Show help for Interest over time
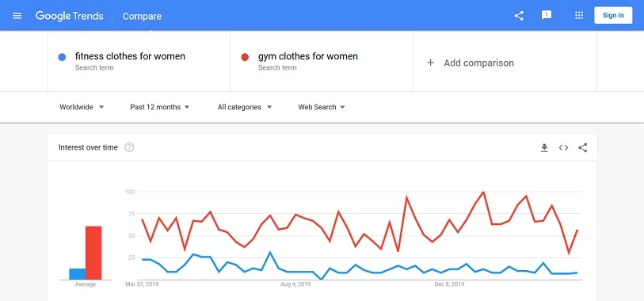Screen dimensions: 644x301 point(129,147)
